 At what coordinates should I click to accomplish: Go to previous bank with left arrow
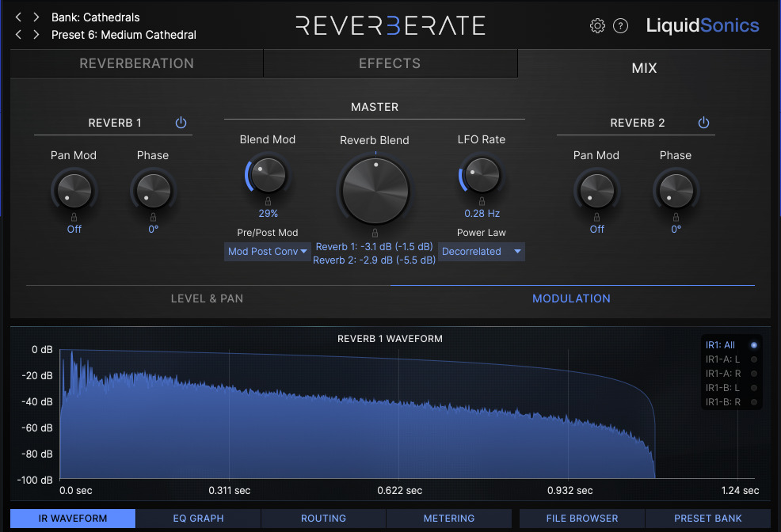tap(18, 17)
